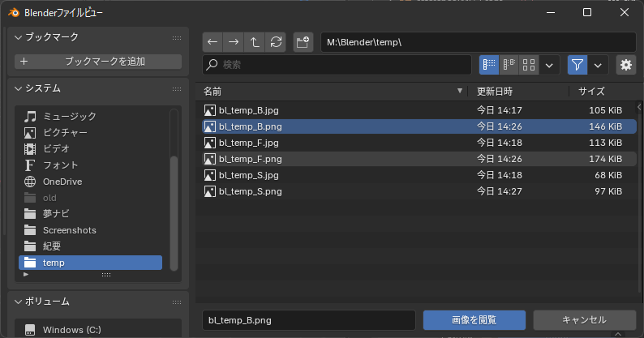Select the Screenshots folder in the sidebar
Screen dimensions: 644x338
(69, 230)
